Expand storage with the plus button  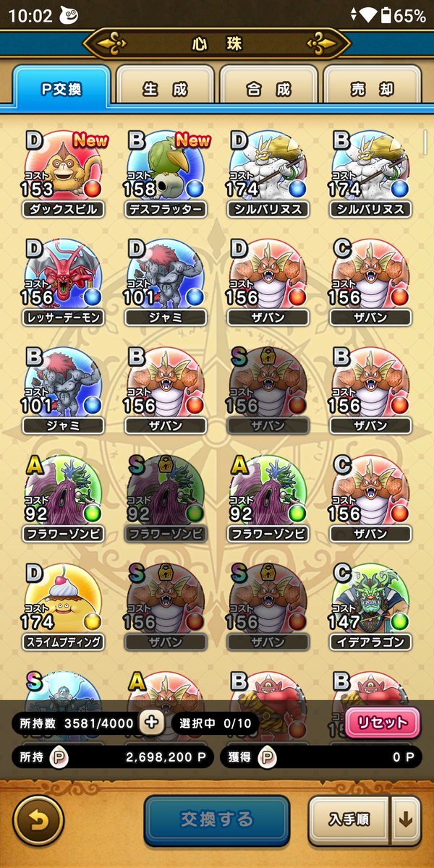click(152, 722)
